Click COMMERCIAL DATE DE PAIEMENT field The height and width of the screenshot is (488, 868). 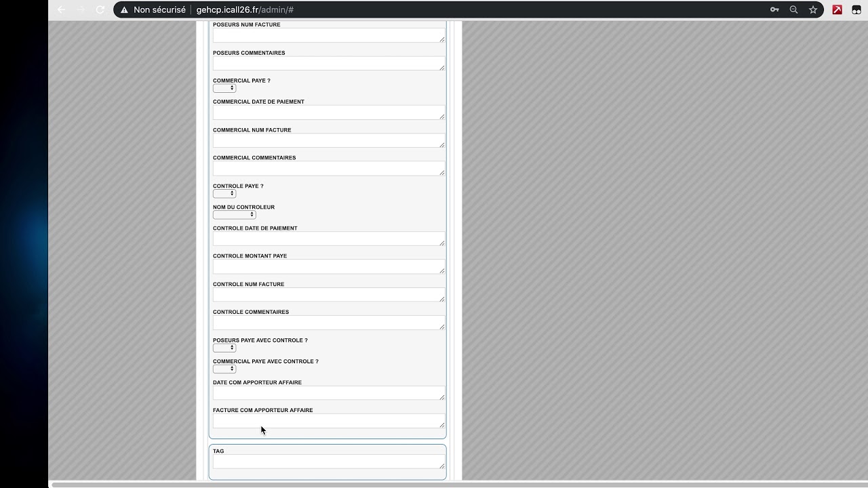coord(329,113)
